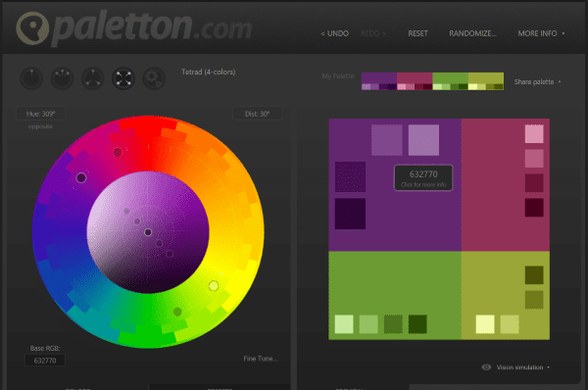Click the purple primary hue dot on wheel
588x390 pixels.
tap(81, 177)
